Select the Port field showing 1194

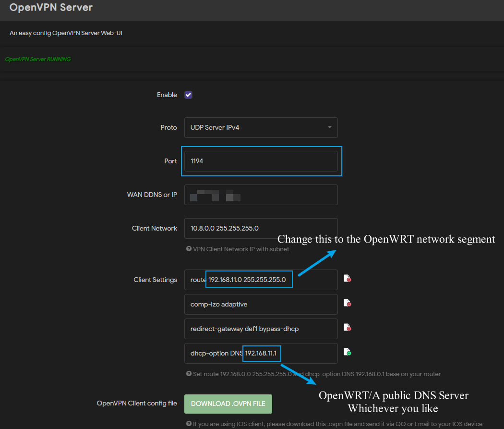tap(261, 160)
